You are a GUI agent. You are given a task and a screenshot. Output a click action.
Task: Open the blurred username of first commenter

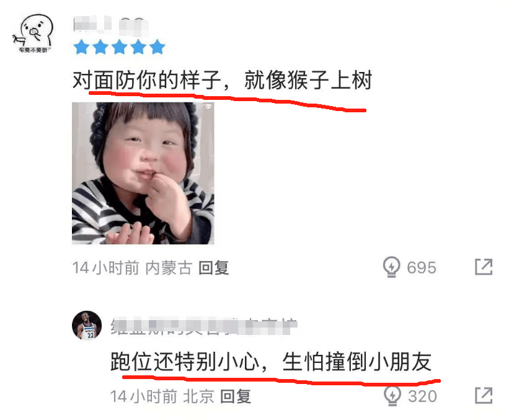pyautogui.click(x=111, y=25)
